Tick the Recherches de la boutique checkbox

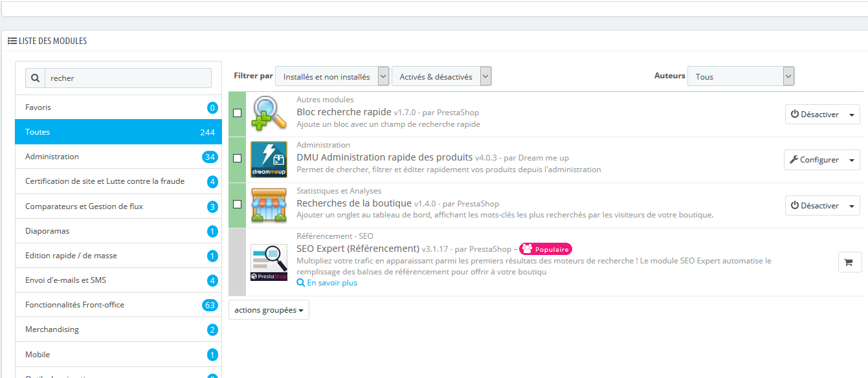(237, 204)
